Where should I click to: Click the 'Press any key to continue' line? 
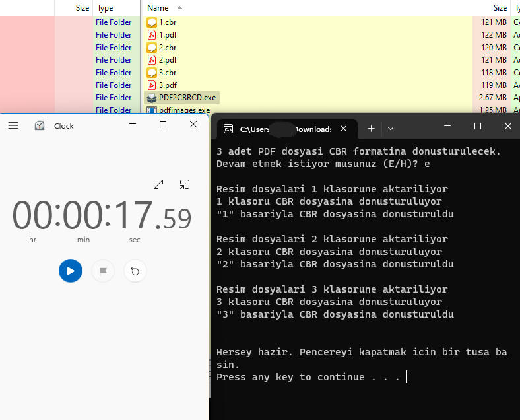point(308,377)
